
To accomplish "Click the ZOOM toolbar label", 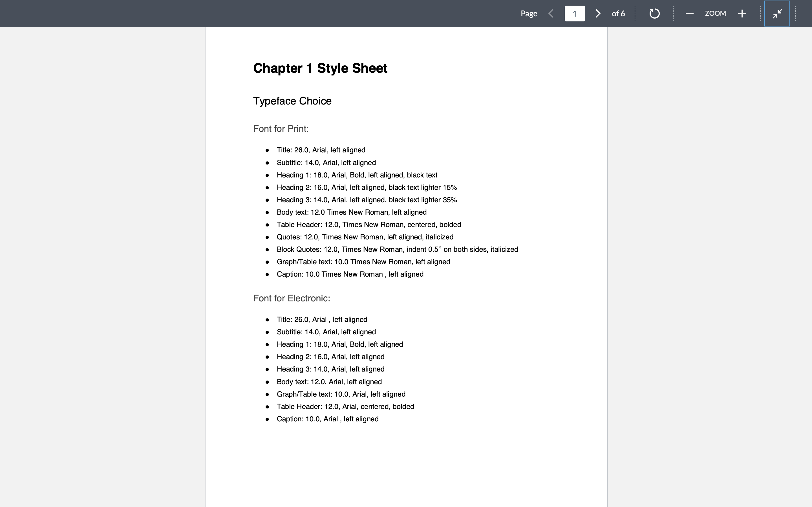I will click(x=715, y=14).
